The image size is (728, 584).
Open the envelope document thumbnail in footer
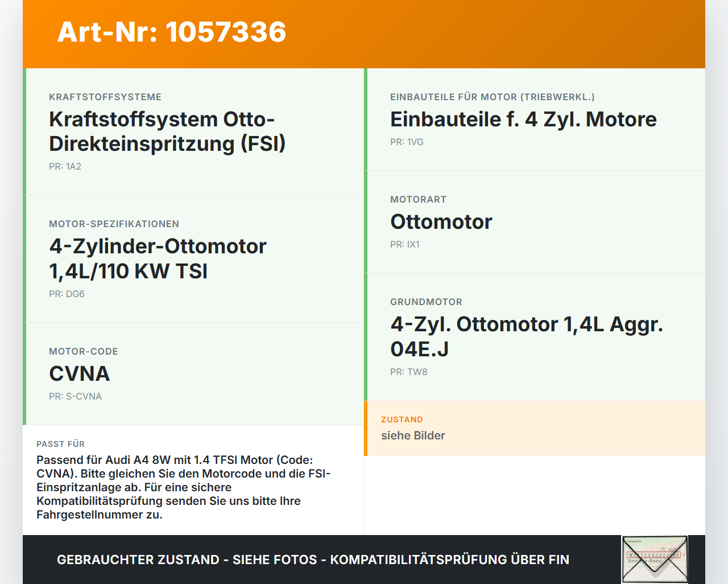point(655,560)
